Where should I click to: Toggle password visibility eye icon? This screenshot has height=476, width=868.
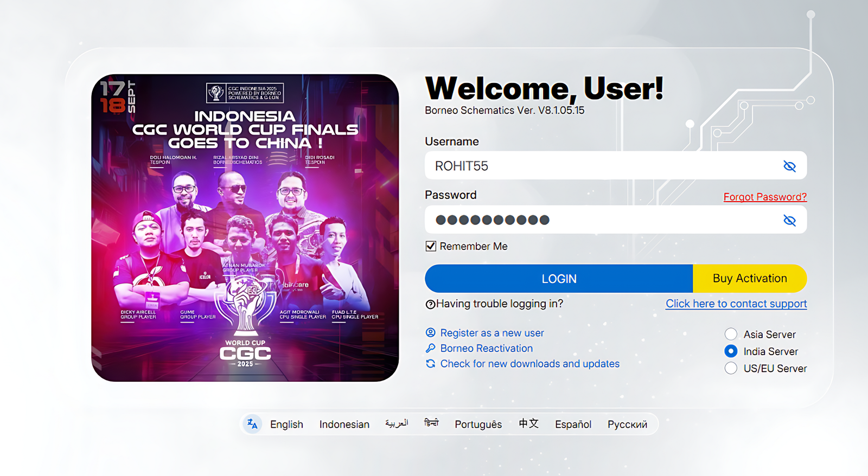coord(789,220)
